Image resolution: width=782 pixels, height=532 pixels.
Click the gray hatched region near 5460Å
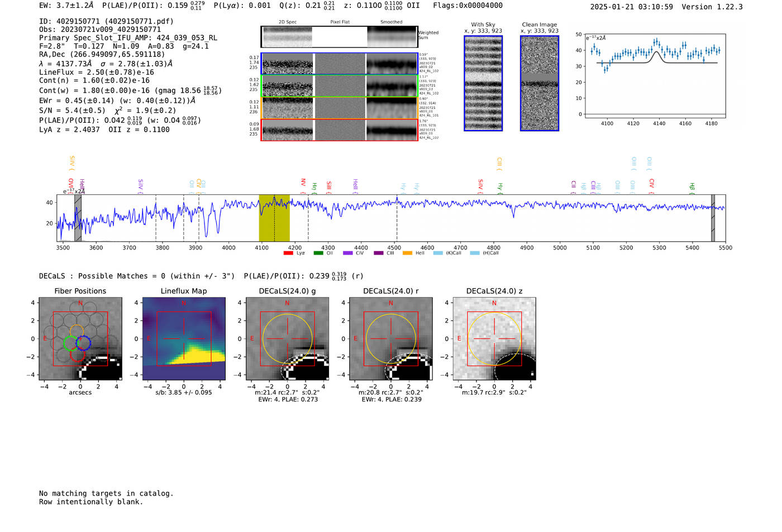click(x=713, y=218)
